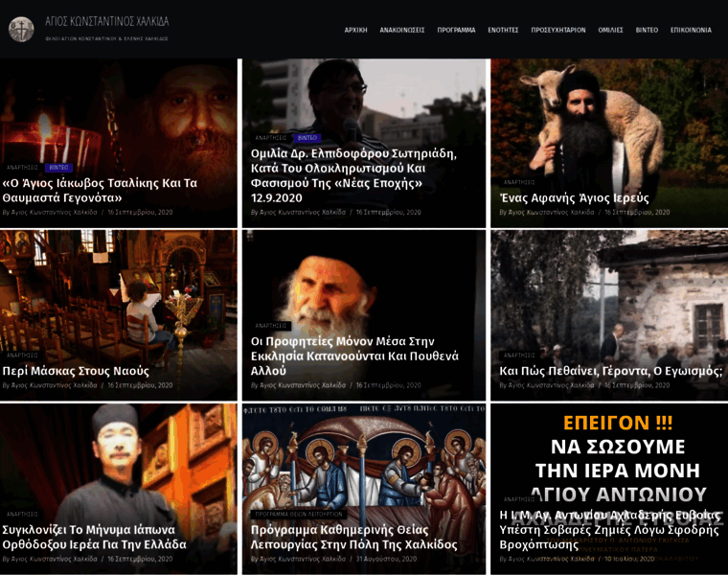Click author link under Οι Προφητείες article
Viewport: 728px width, 575px height.
point(303,385)
